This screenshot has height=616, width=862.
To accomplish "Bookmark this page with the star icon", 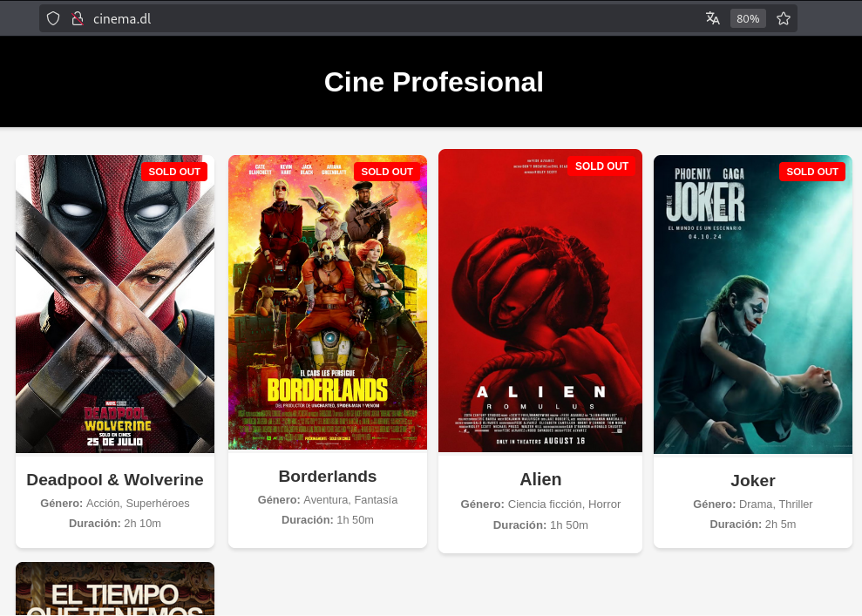I will (784, 18).
